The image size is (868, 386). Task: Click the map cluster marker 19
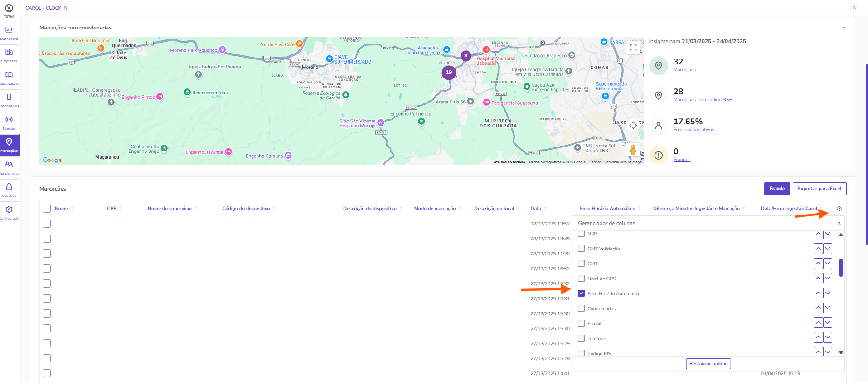[x=449, y=72]
